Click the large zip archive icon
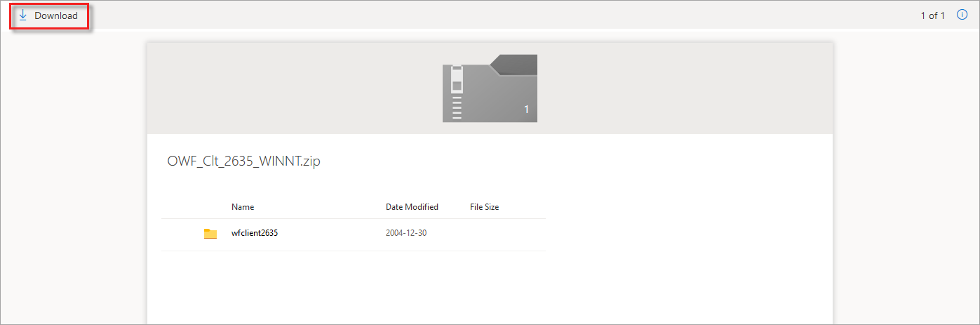Viewport: 980px width, 325px height. pos(490,88)
